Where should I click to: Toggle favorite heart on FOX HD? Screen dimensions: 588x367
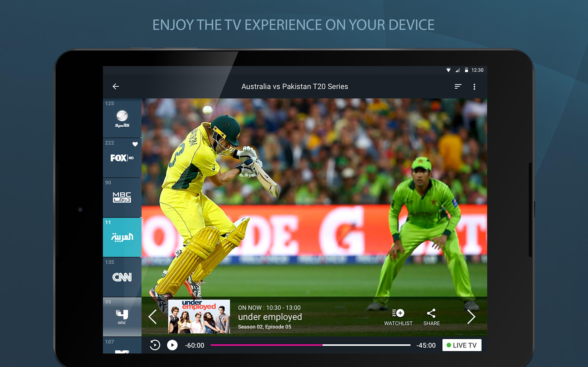pyautogui.click(x=135, y=144)
